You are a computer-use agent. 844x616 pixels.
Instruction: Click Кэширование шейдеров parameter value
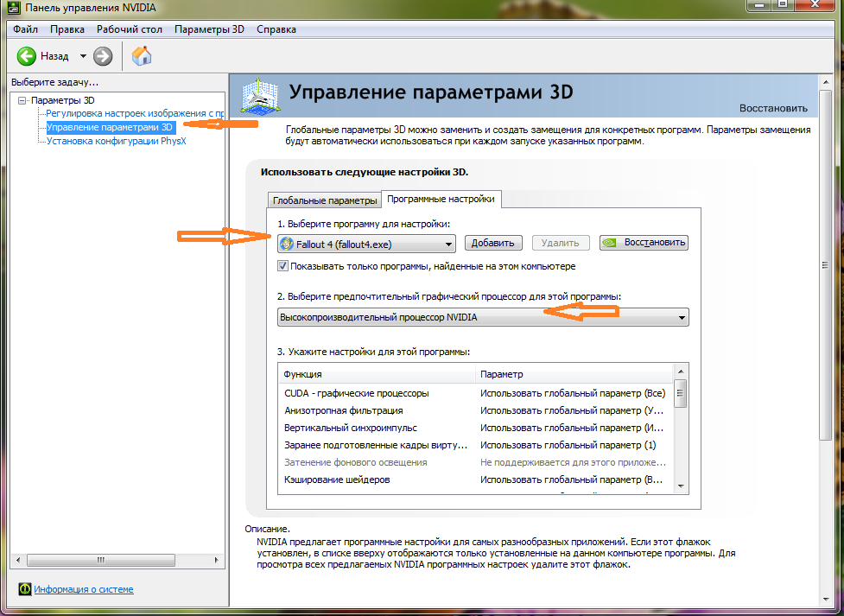(x=572, y=479)
